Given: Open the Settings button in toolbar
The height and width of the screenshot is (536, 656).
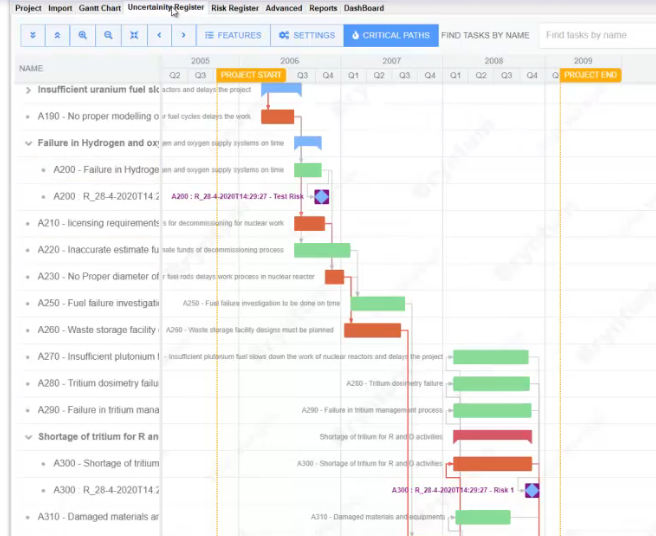Looking at the screenshot, I should pos(307,35).
